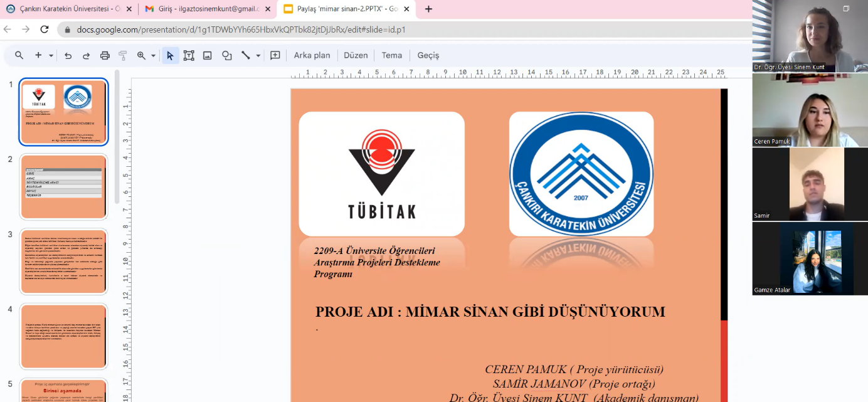
Task: Reload the current page
Action: [45, 29]
